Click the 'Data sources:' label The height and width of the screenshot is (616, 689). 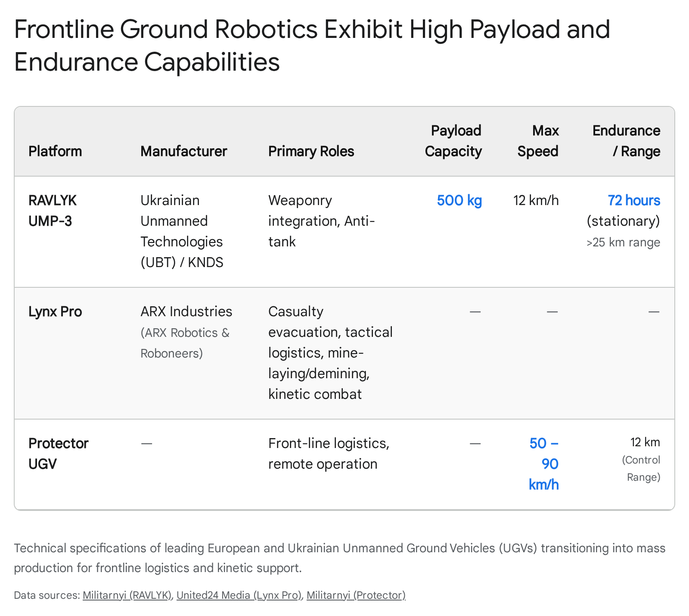click(x=47, y=595)
